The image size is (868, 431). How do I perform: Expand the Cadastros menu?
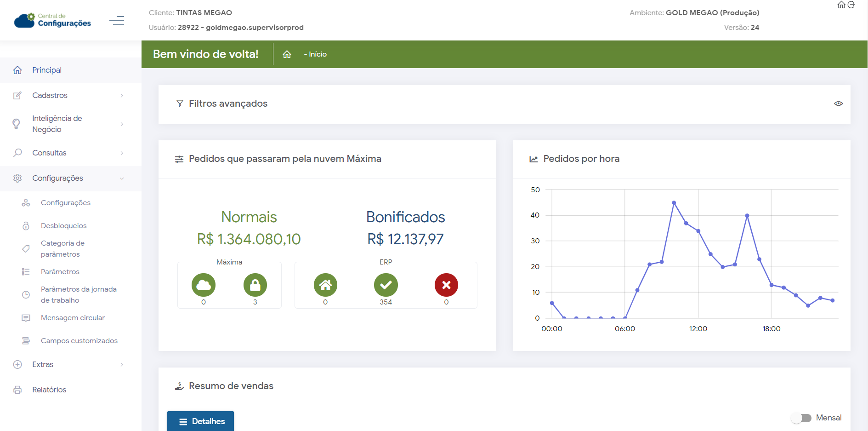pyautogui.click(x=70, y=95)
